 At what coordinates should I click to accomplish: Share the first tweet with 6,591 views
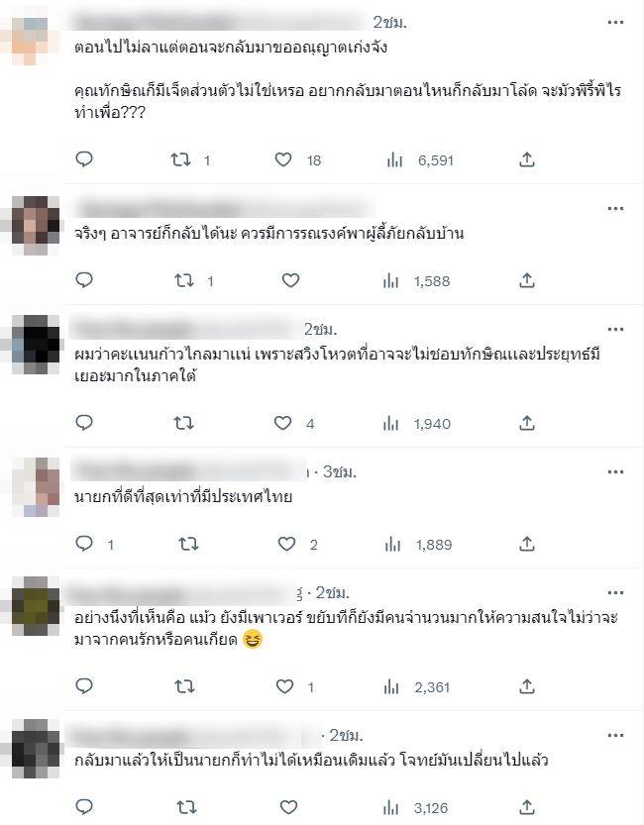(x=527, y=159)
